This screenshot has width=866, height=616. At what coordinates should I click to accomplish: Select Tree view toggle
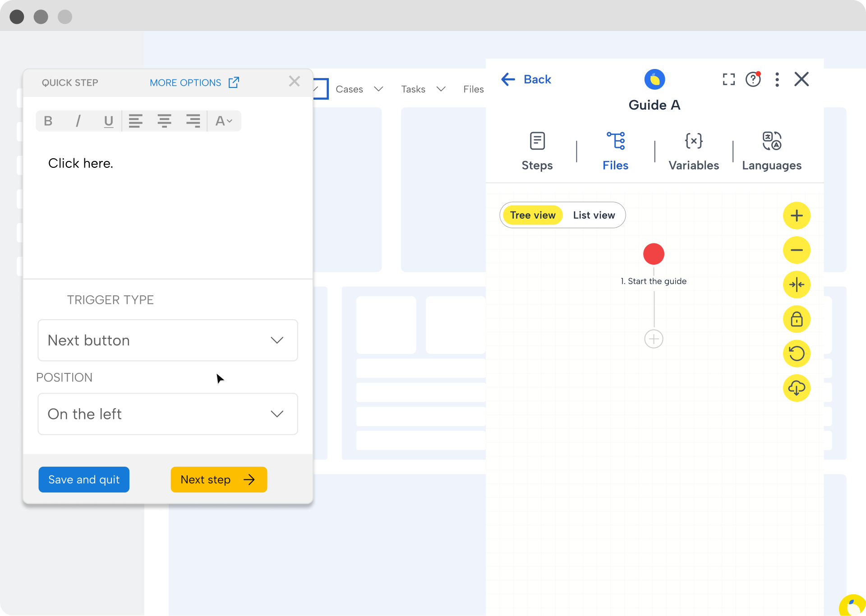tap(533, 215)
